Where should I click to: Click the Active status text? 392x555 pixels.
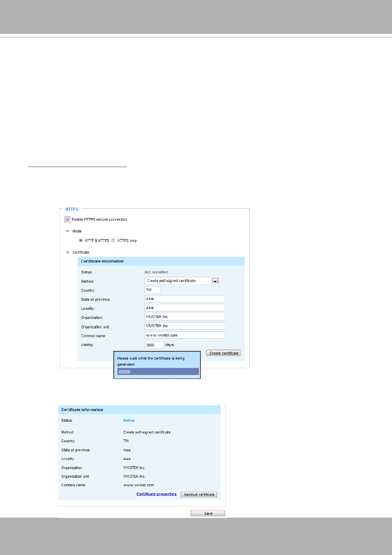coord(129,420)
